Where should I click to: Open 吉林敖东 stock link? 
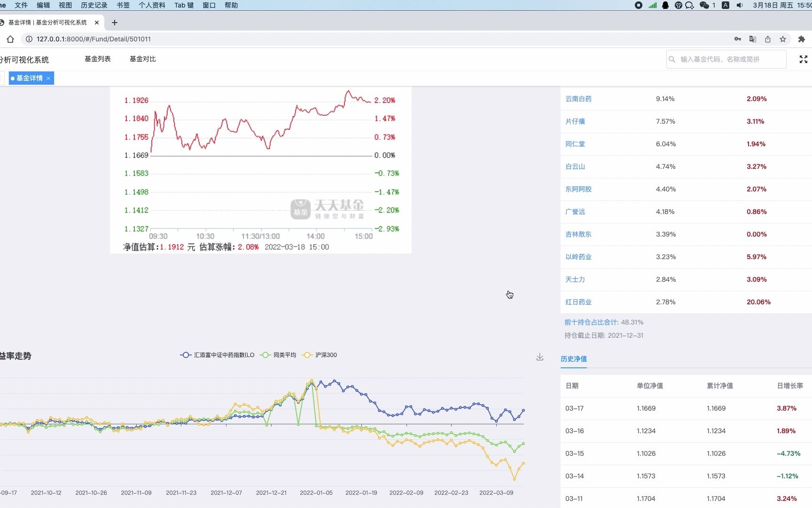click(x=578, y=234)
